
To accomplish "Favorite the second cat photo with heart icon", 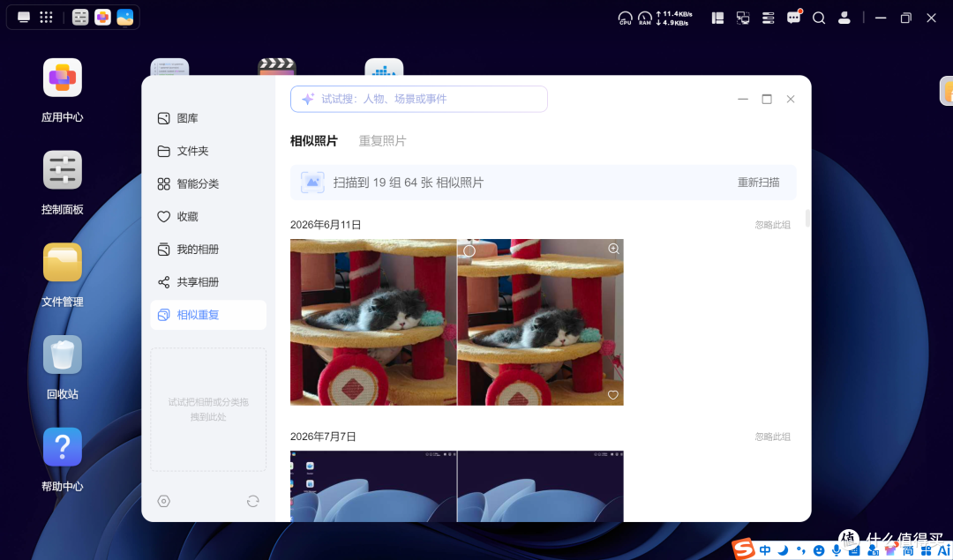I will click(612, 395).
